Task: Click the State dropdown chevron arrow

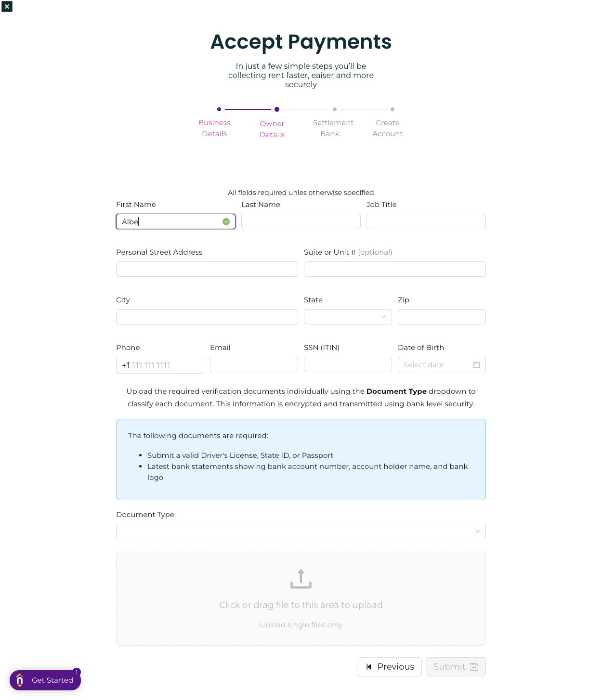Action: tap(384, 317)
